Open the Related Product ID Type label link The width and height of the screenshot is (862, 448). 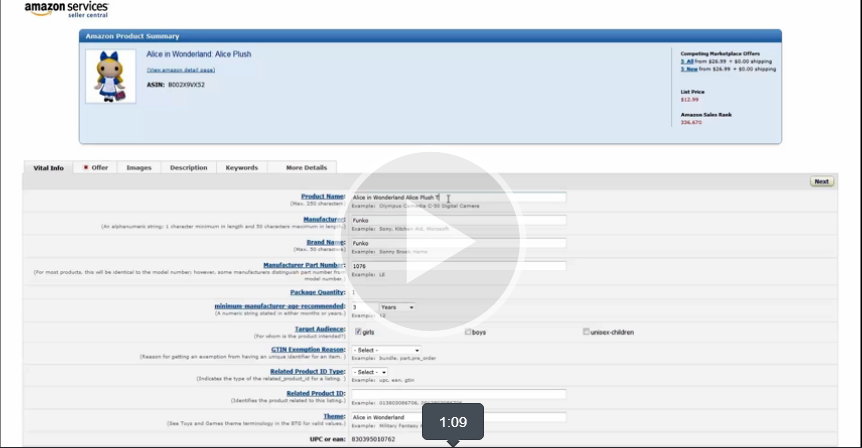tap(307, 372)
